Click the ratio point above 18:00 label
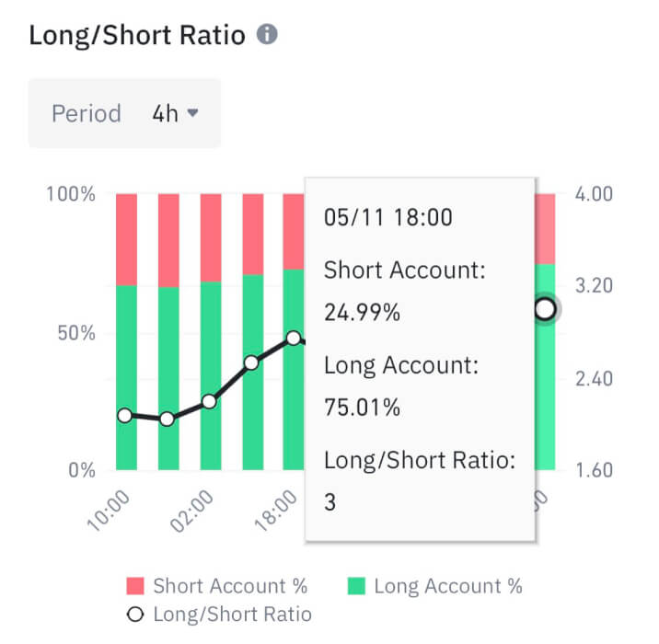Screen dimensions: 659x644 coord(293,339)
